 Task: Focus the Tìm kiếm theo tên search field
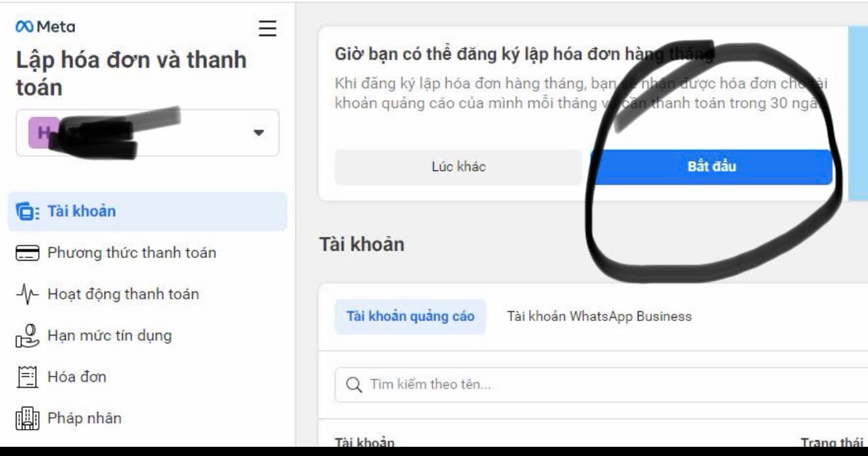click(601, 385)
